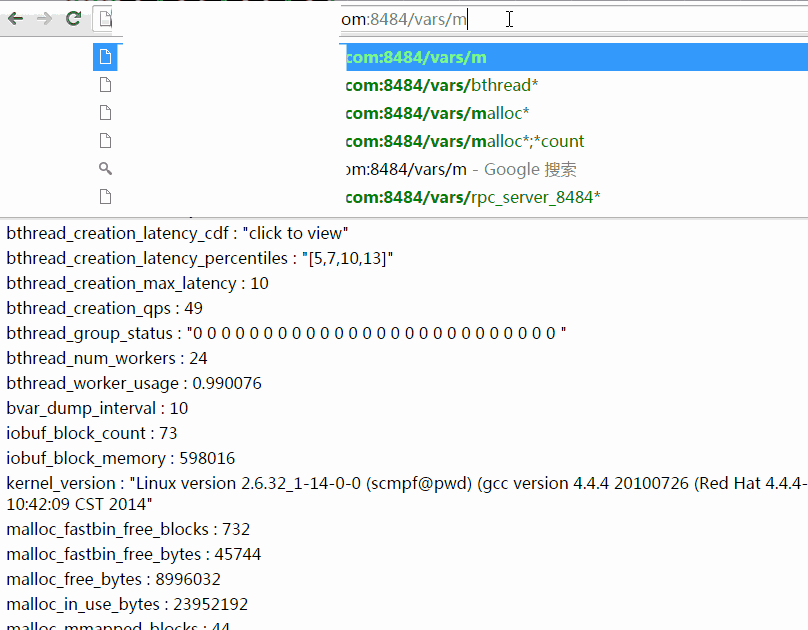Click the browser Forward arrow
808x630 pixels.
pos(44,18)
